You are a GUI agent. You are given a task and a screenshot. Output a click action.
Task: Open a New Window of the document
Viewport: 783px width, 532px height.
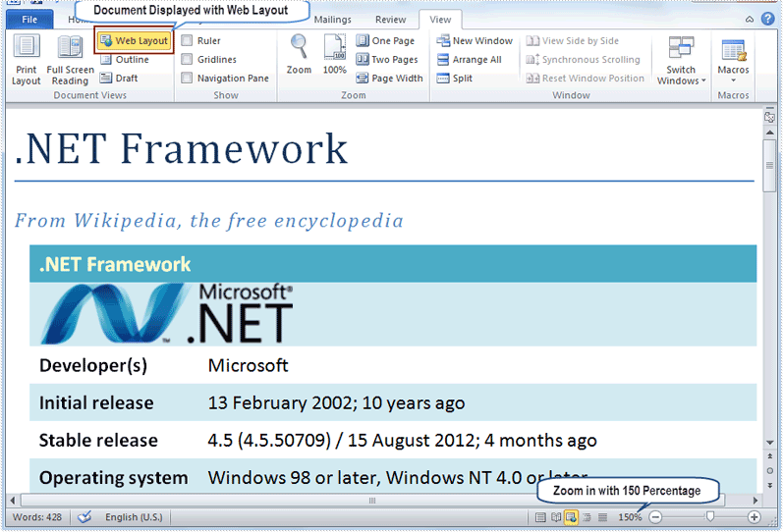click(x=475, y=40)
